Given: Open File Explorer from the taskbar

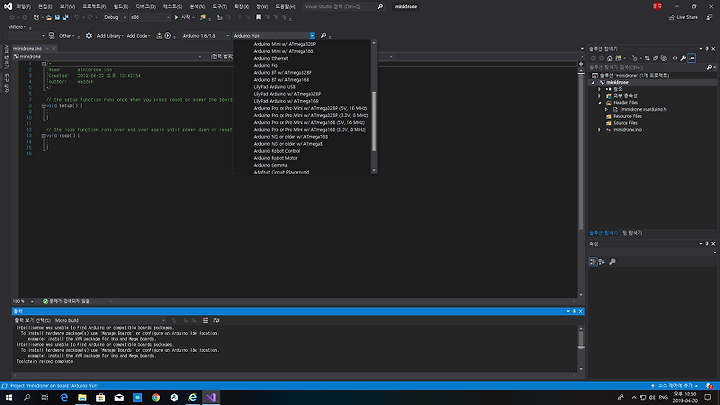Looking at the screenshot, I should [x=82, y=398].
